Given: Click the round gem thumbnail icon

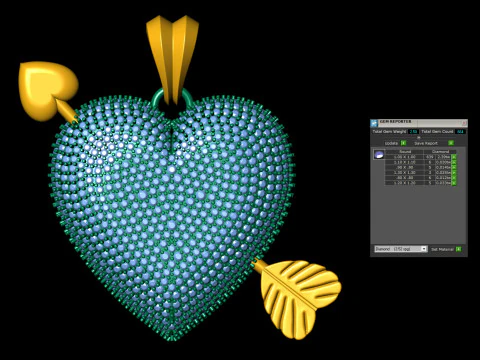Looking at the screenshot, I should (x=379, y=155).
